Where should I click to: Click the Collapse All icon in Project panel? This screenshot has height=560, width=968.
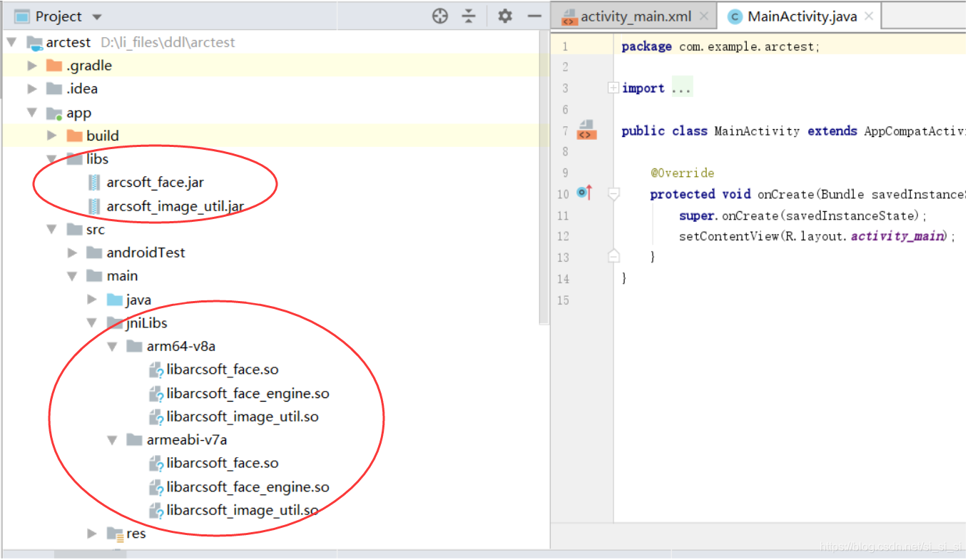tap(469, 15)
